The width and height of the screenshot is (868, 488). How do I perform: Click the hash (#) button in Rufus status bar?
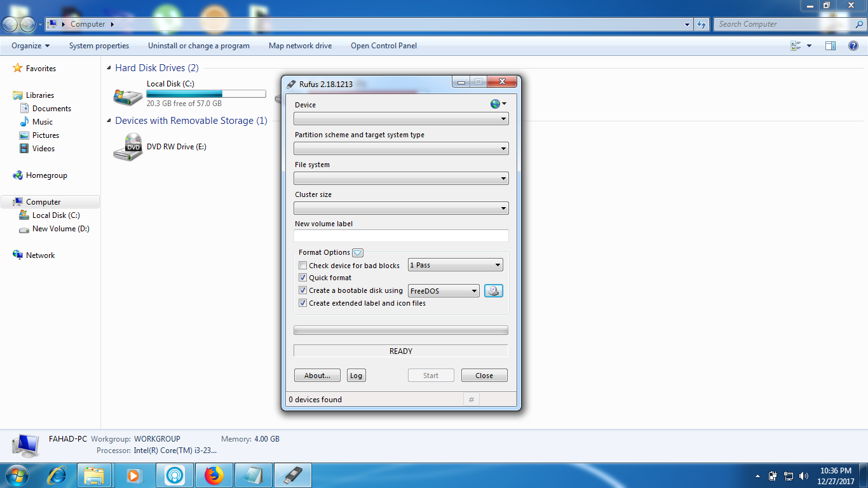(x=471, y=400)
